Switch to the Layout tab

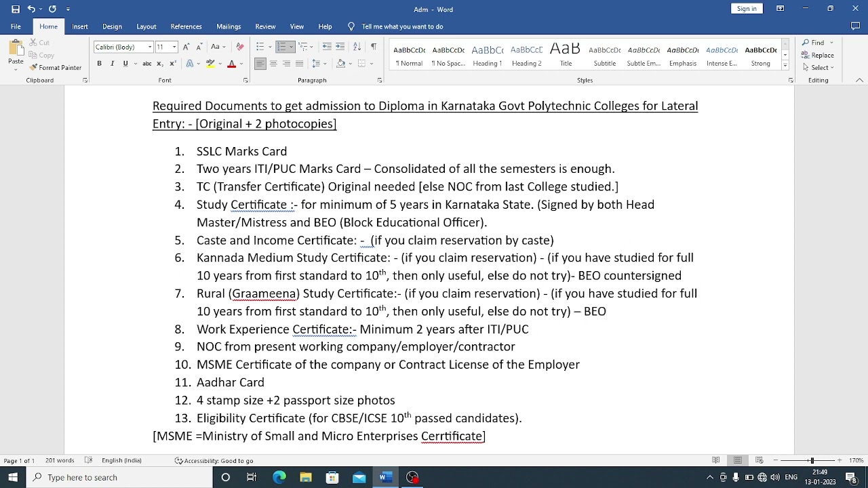pyautogui.click(x=146, y=26)
